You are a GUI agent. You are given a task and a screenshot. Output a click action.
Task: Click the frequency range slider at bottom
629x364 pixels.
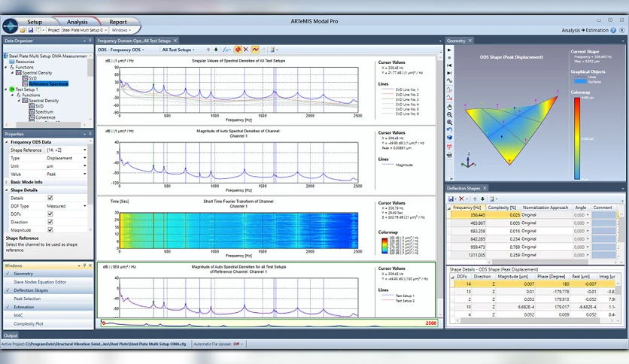[269, 323]
